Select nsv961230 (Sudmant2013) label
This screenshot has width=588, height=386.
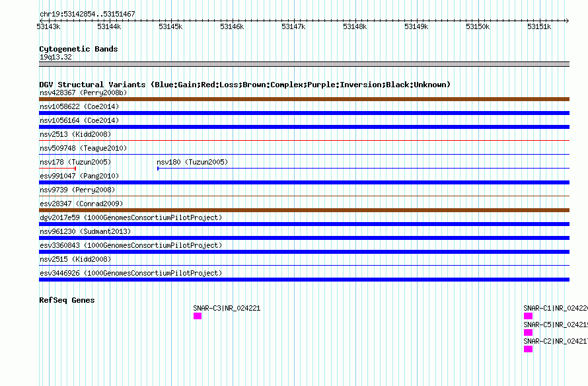[x=85, y=231]
